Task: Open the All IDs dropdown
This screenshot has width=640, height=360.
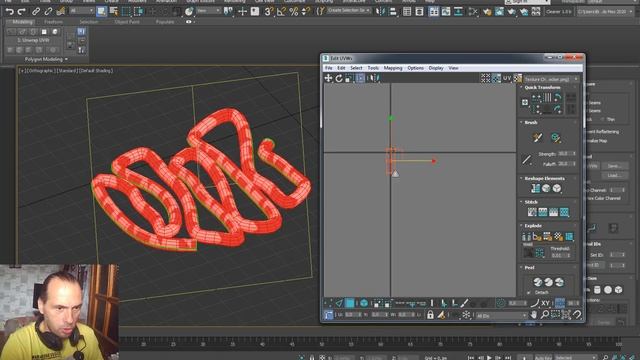Action: (x=501, y=316)
